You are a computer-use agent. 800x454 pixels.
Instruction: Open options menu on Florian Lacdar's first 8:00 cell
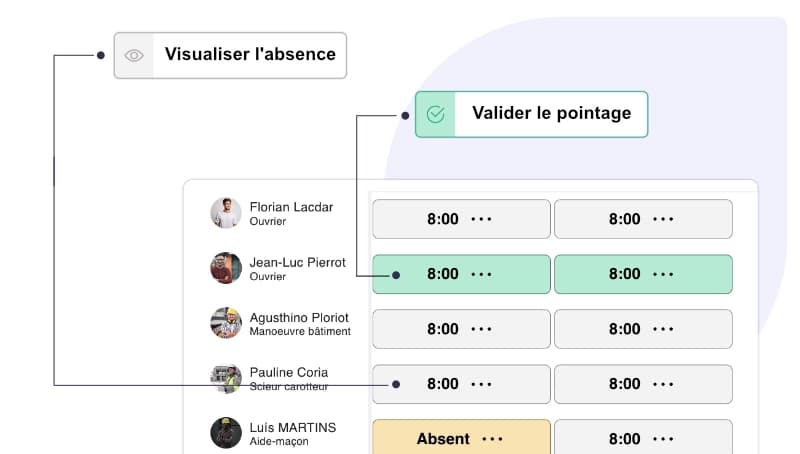pyautogui.click(x=481, y=219)
